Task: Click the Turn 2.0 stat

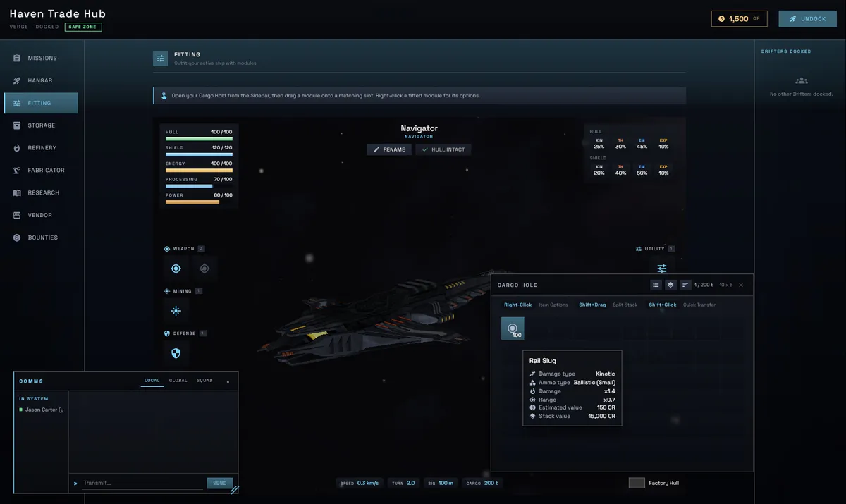Action: [403, 483]
